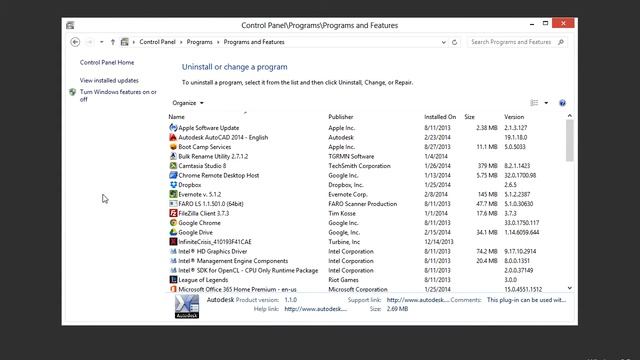Image resolution: width=640 pixels, height=360 pixels.
Task: Select the Tim Kosse publisher cell
Action: point(342,213)
